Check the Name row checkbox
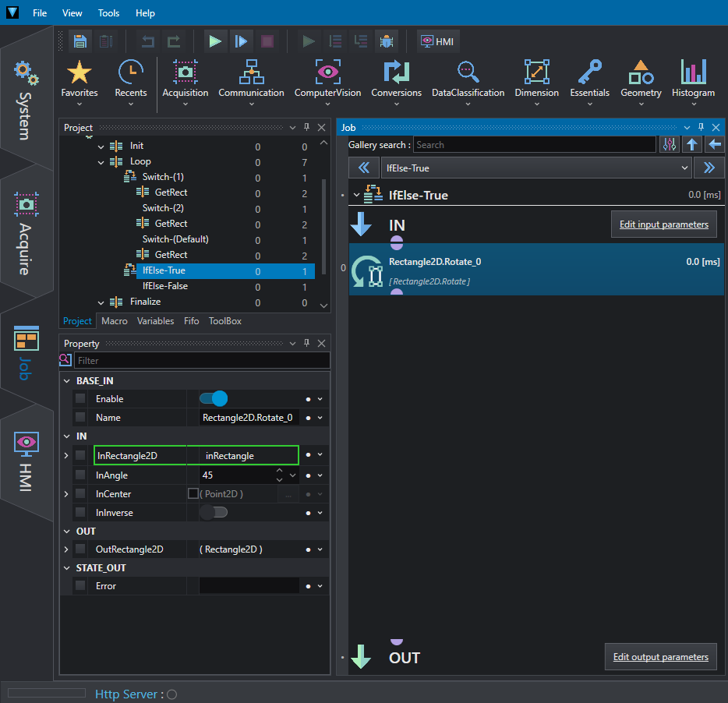 click(80, 417)
